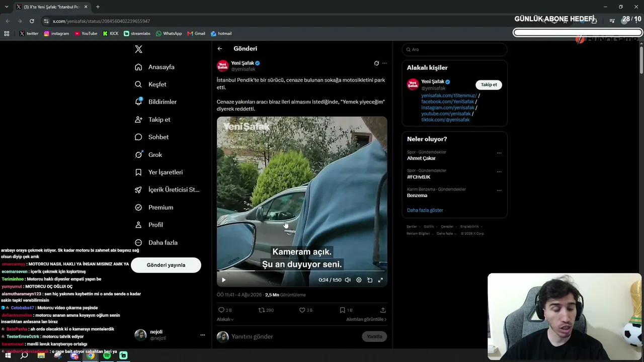Share the post via share icon

(383, 310)
